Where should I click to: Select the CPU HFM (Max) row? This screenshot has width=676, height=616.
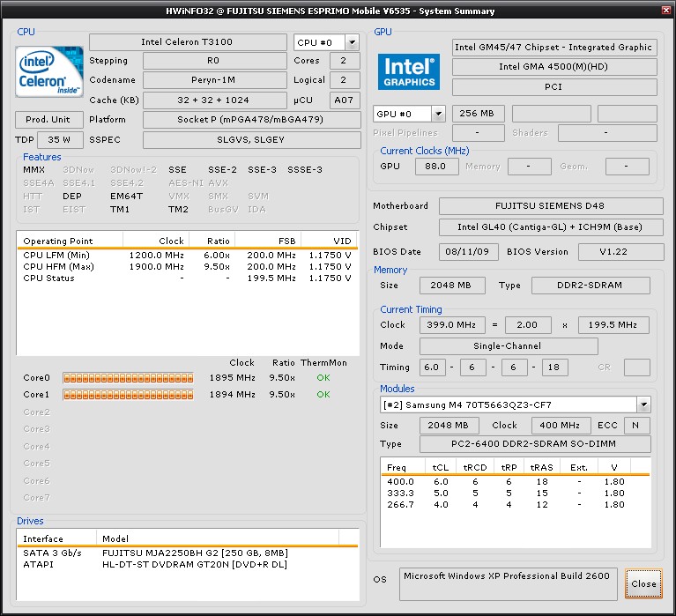point(187,266)
